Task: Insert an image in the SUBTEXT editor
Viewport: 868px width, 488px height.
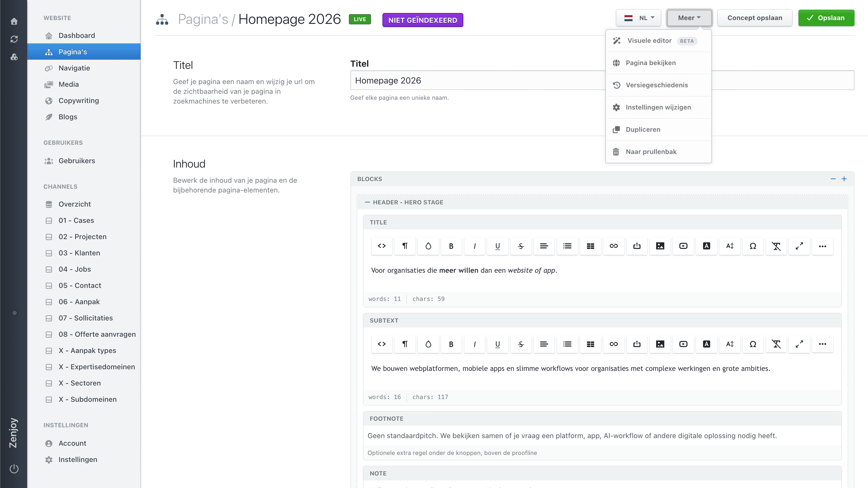Action: [x=660, y=344]
